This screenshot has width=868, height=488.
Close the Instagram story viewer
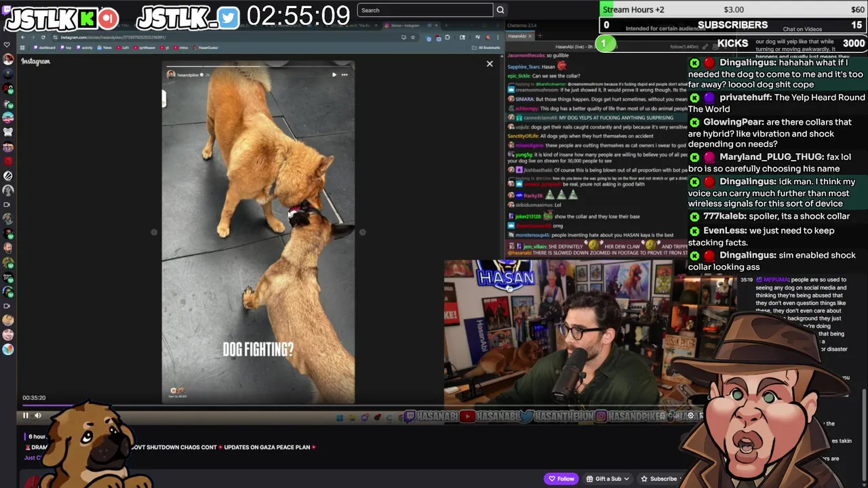point(490,64)
